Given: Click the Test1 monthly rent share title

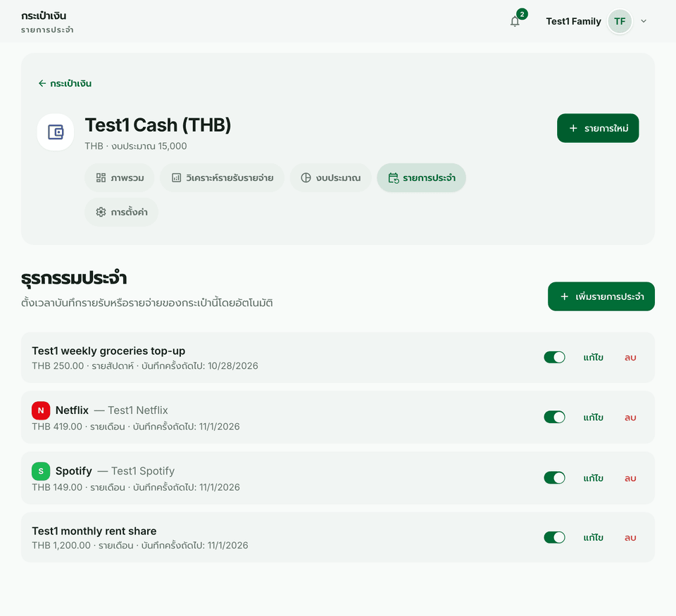Looking at the screenshot, I should click(94, 531).
